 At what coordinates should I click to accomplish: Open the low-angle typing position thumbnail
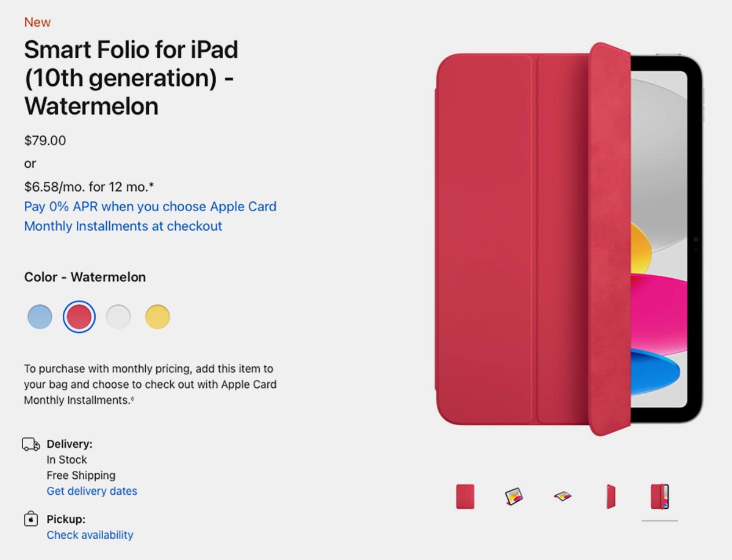[x=562, y=496]
